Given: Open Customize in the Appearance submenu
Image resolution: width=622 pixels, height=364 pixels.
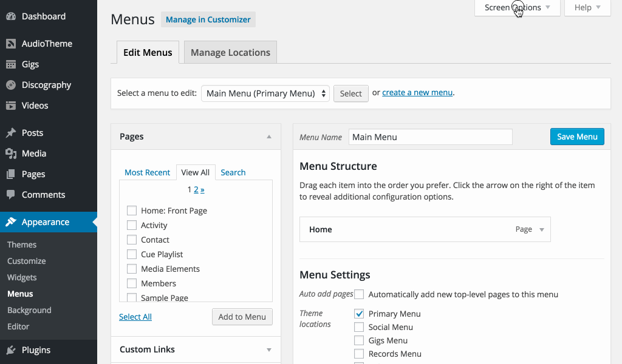Looking at the screenshot, I should pyautogui.click(x=27, y=261).
